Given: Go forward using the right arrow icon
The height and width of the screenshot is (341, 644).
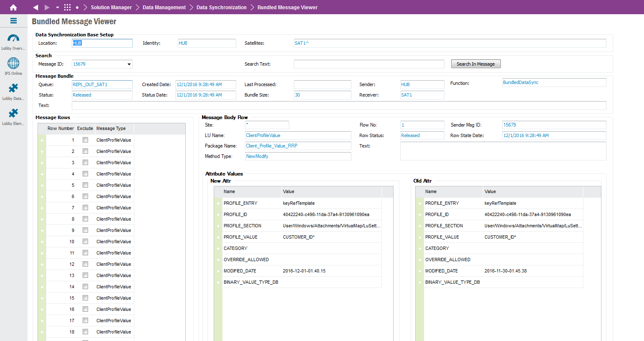Looking at the screenshot, I should 47,7.
